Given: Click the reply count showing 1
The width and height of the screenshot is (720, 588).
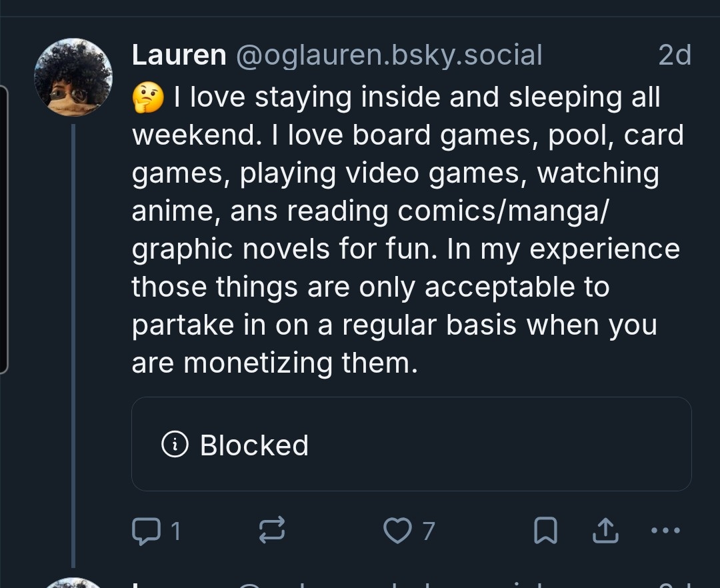Looking at the screenshot, I should point(175,531).
